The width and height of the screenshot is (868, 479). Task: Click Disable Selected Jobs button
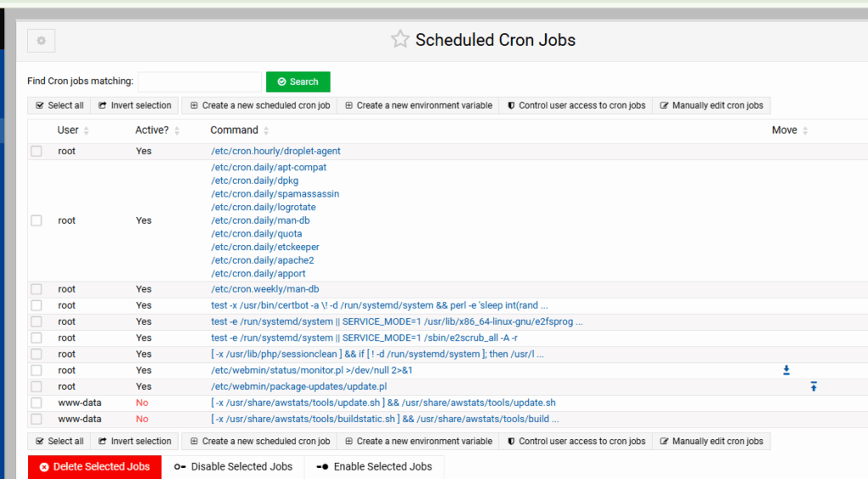[x=233, y=466]
